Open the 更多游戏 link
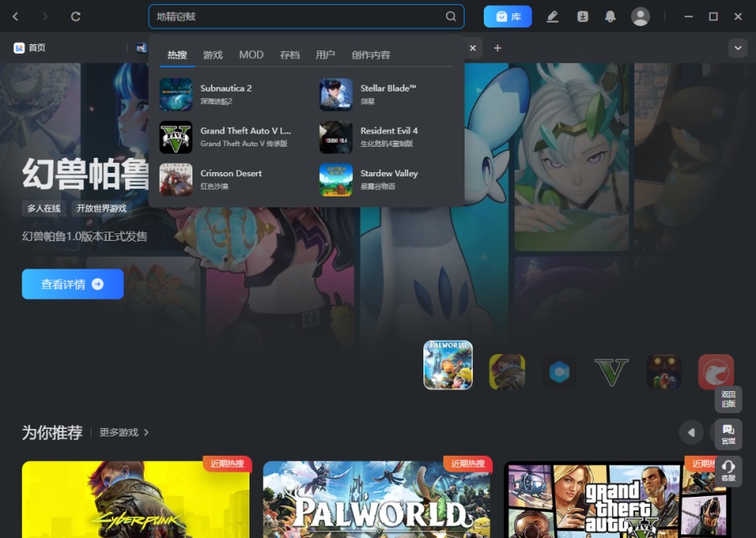This screenshot has width=756, height=538. tap(124, 432)
